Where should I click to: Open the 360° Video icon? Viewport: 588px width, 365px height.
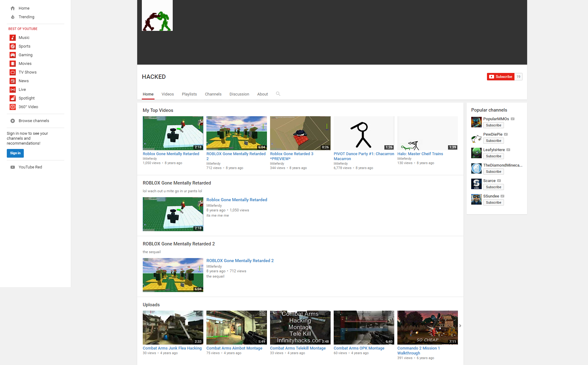[x=13, y=107]
